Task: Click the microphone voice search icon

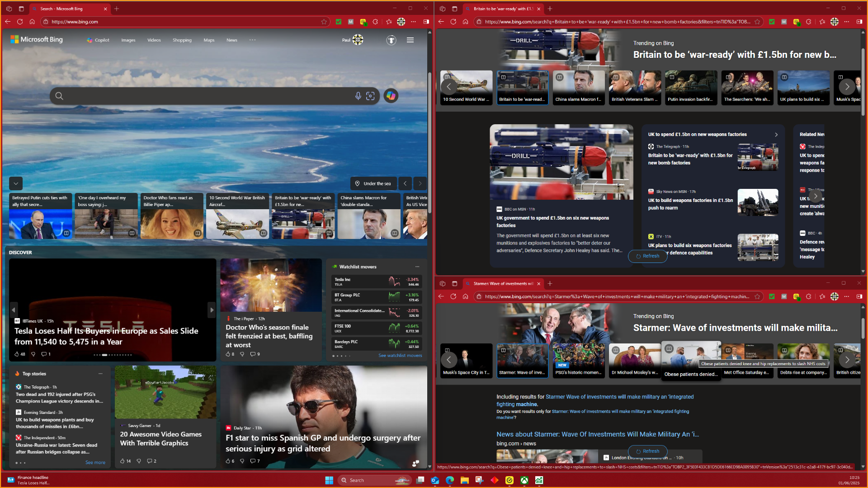Action: [358, 96]
